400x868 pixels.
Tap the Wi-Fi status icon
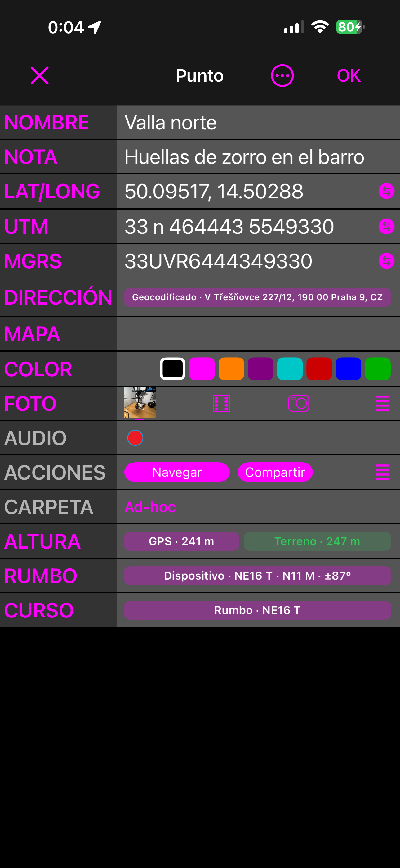pos(320,27)
